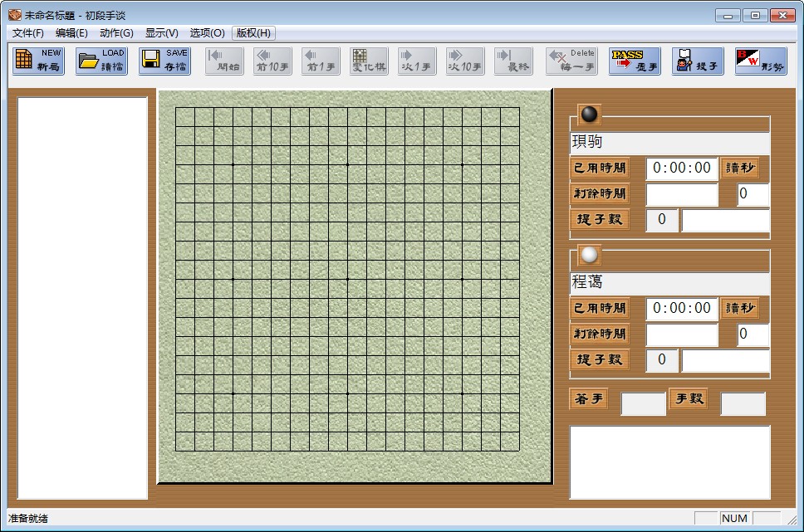Screen dimensions: 804x532
Task: Click the 版权(H) menu item
Action: click(253, 33)
